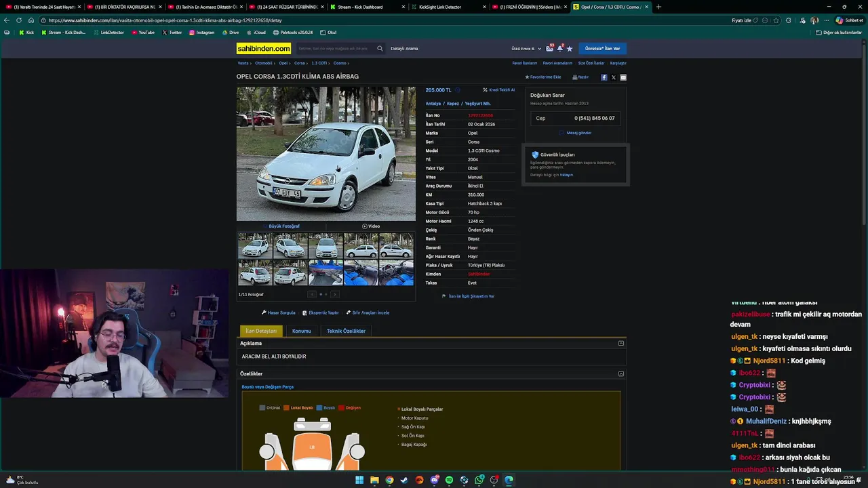Click Antalya location link
This screenshot has width=868, height=488.
click(x=433, y=104)
